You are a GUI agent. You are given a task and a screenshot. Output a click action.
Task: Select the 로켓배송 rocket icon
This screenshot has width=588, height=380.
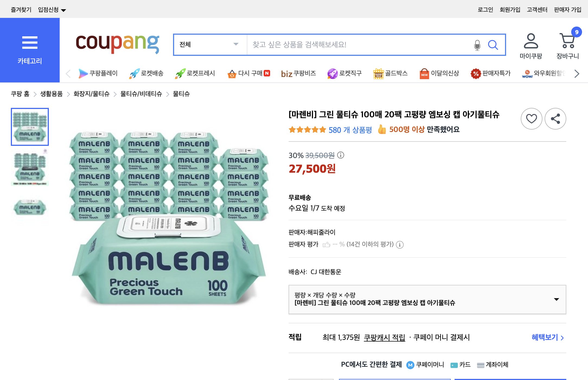click(134, 73)
